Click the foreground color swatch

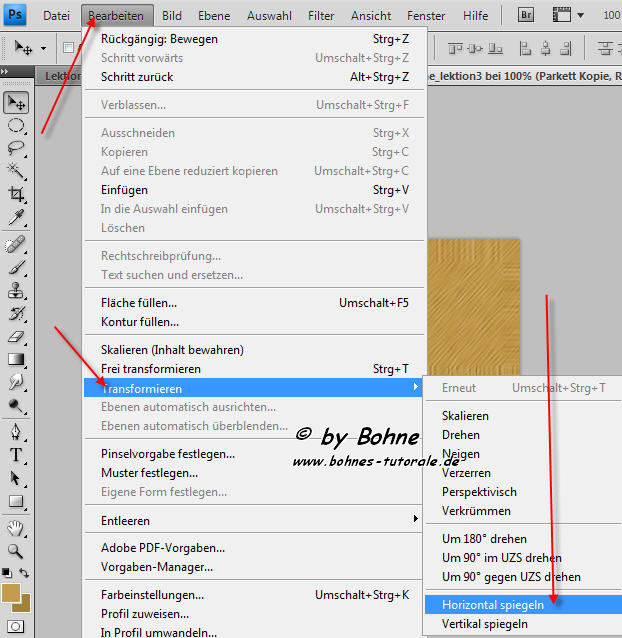click(x=10, y=592)
